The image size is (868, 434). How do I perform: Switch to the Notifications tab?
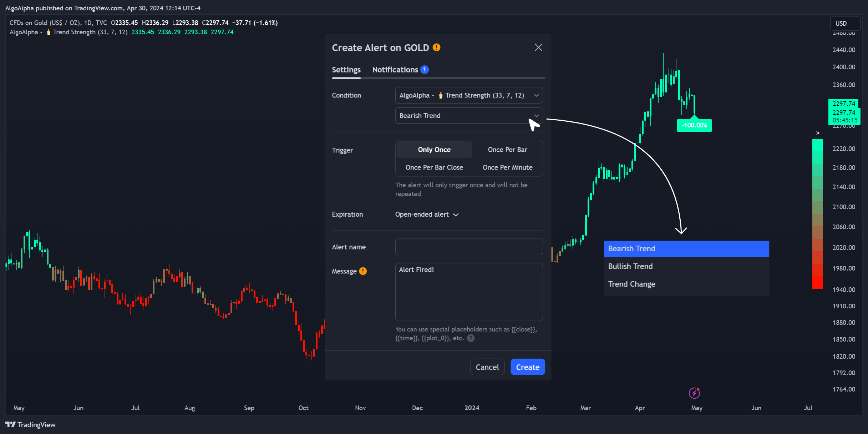(x=395, y=70)
